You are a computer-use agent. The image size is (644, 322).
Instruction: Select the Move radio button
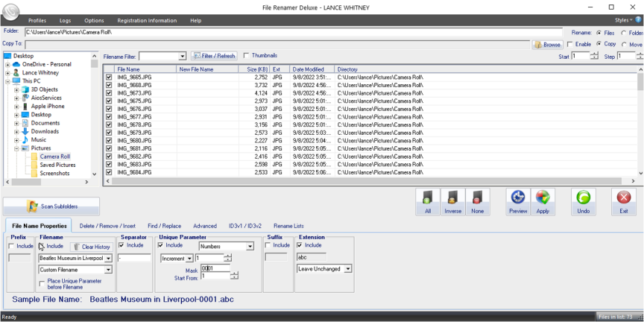tap(623, 45)
